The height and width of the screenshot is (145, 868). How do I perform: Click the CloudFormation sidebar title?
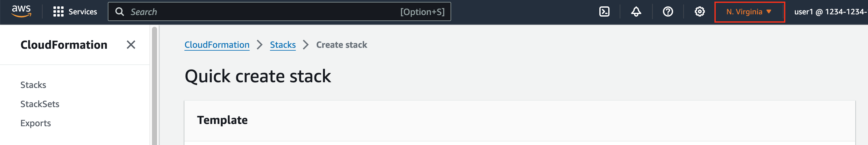[x=64, y=45]
